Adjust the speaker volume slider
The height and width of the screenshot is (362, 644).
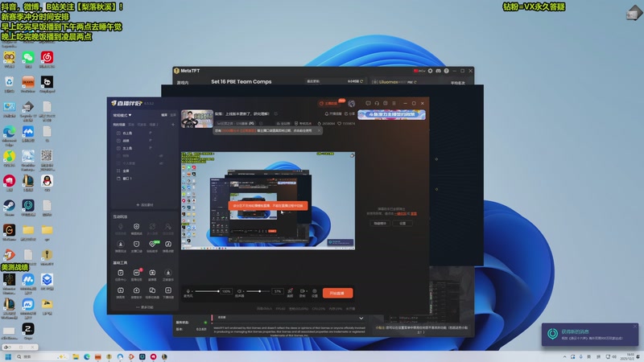(x=258, y=291)
